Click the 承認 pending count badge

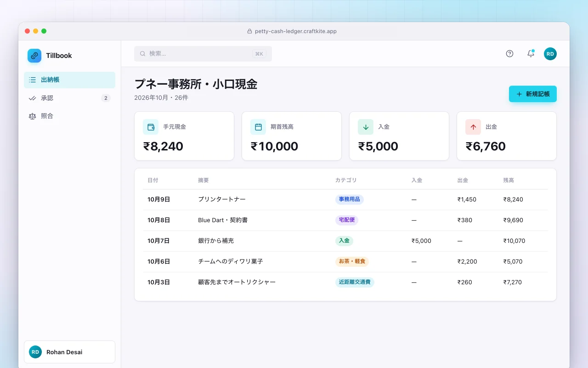(x=106, y=98)
